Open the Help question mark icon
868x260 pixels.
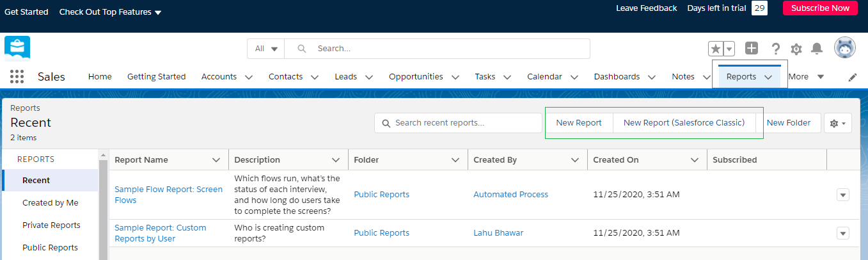[x=776, y=49]
